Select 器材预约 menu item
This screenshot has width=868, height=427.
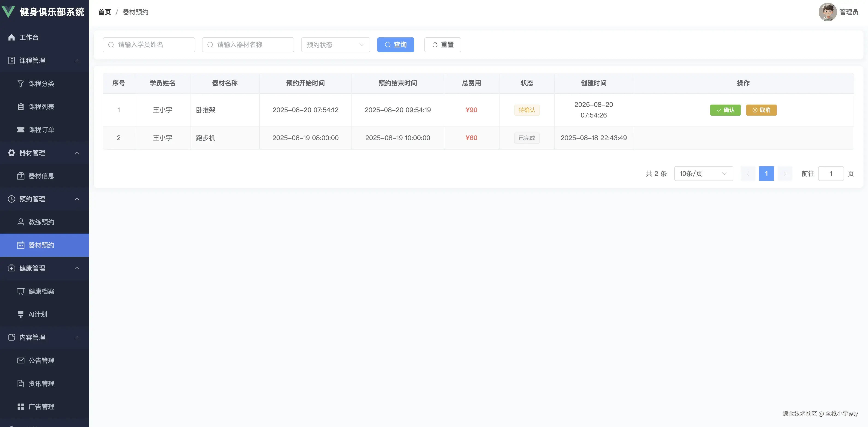tap(41, 245)
